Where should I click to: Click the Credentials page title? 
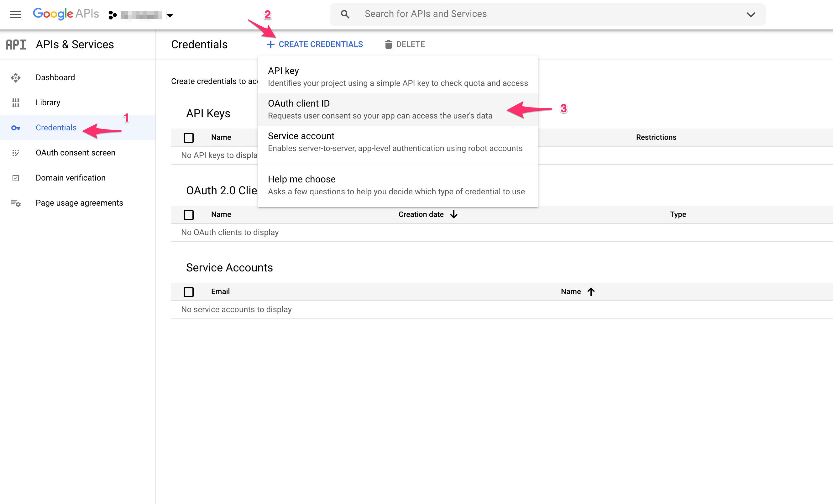[x=199, y=44]
